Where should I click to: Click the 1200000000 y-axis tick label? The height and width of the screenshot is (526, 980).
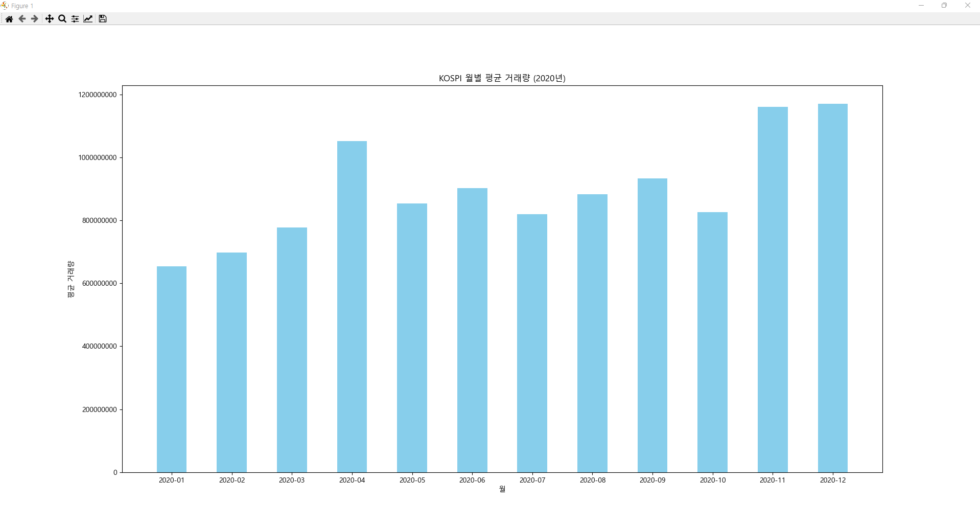point(98,95)
